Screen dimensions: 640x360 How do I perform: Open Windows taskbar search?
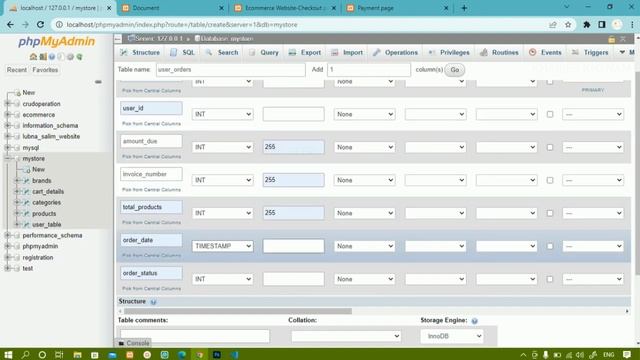pyautogui.click(x=25, y=355)
